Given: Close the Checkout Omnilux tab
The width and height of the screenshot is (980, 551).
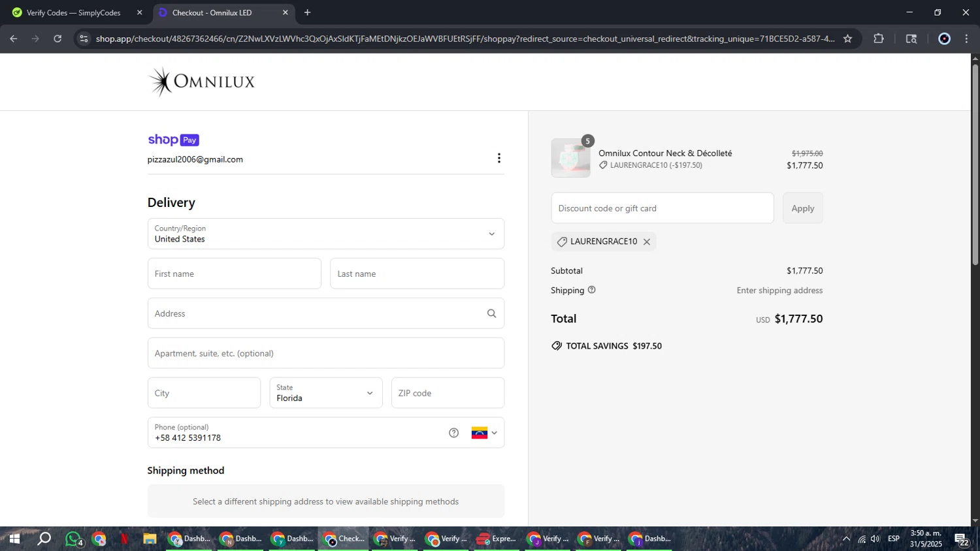Looking at the screenshot, I should click(286, 12).
